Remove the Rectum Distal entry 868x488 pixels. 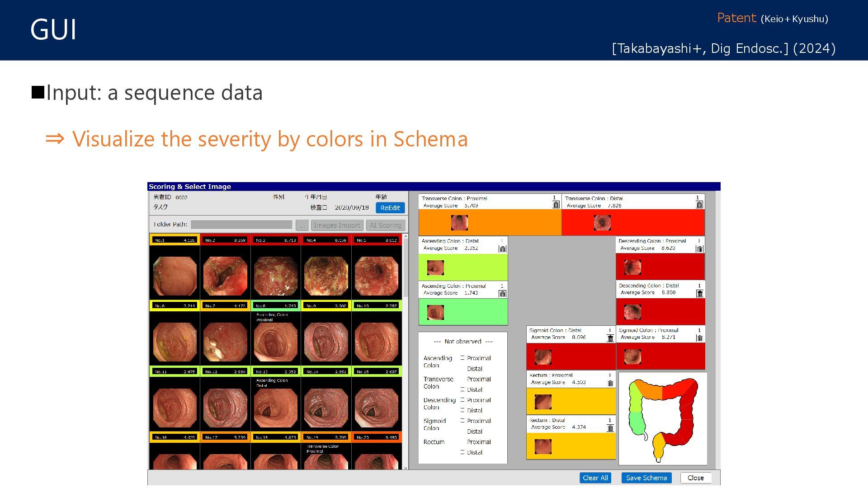tap(610, 428)
